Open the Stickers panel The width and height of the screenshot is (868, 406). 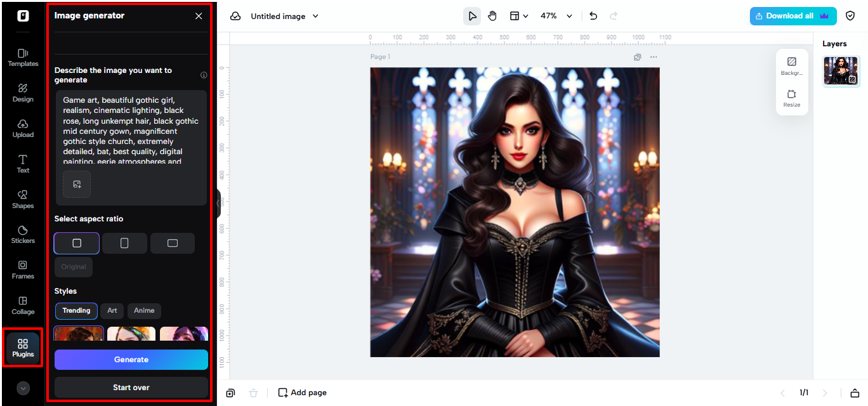pyautogui.click(x=23, y=235)
